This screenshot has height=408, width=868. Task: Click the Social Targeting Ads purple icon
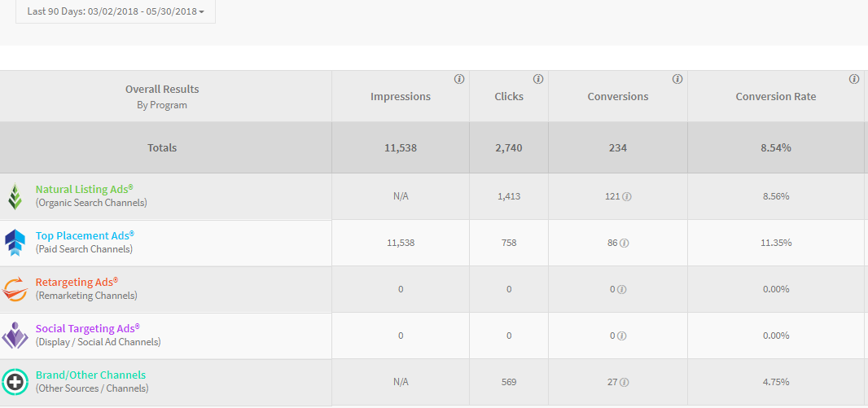pyautogui.click(x=15, y=336)
